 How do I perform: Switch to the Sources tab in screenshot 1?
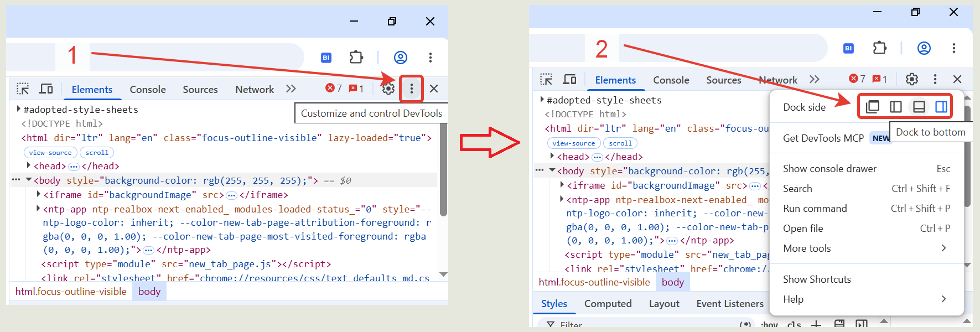[200, 89]
